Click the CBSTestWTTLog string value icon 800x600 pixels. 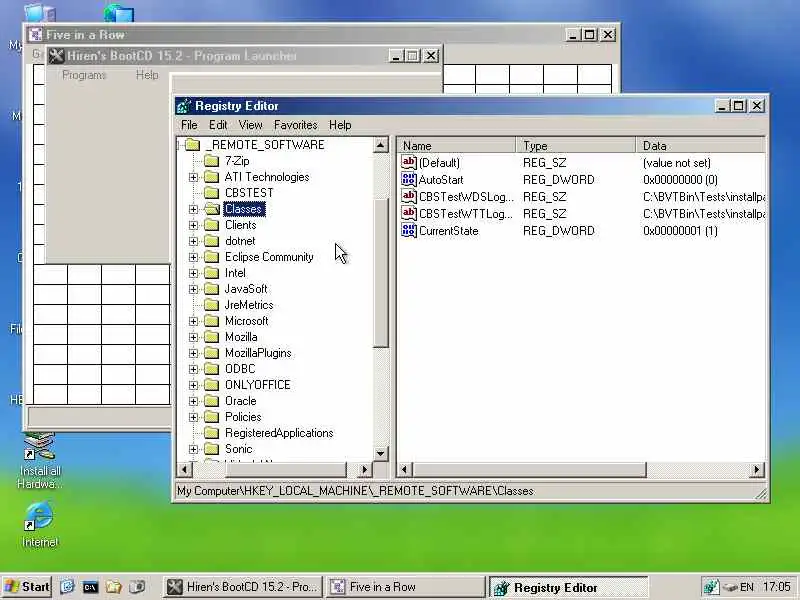(x=409, y=213)
